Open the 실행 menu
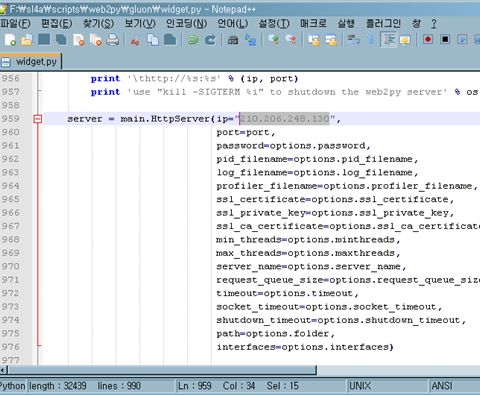The width and height of the screenshot is (480, 395). [346, 24]
